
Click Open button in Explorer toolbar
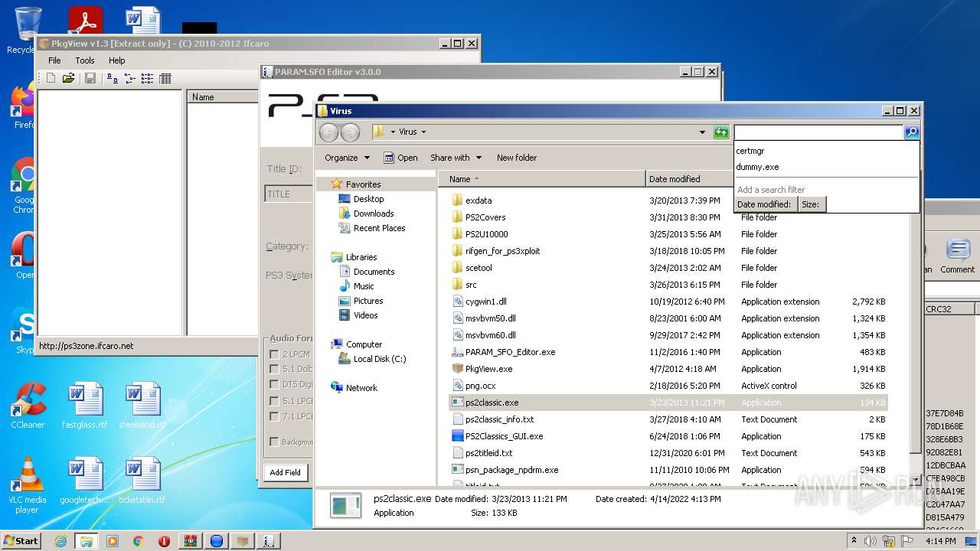[x=400, y=158]
